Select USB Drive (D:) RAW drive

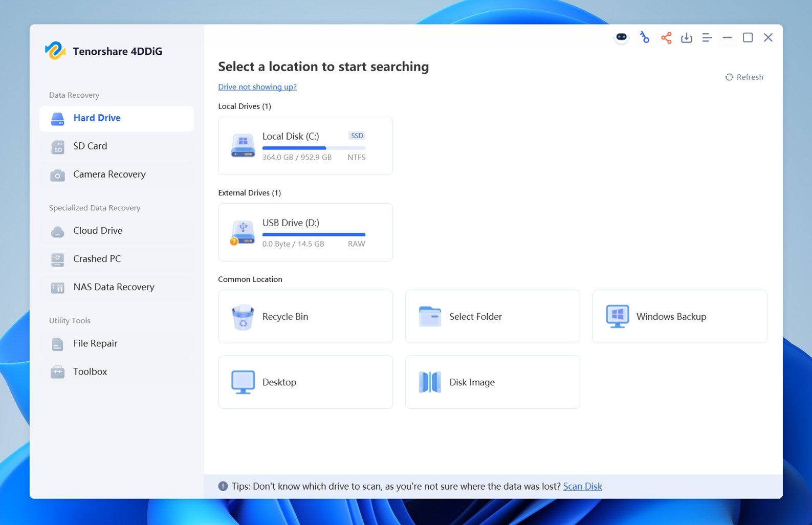pyautogui.click(x=305, y=232)
